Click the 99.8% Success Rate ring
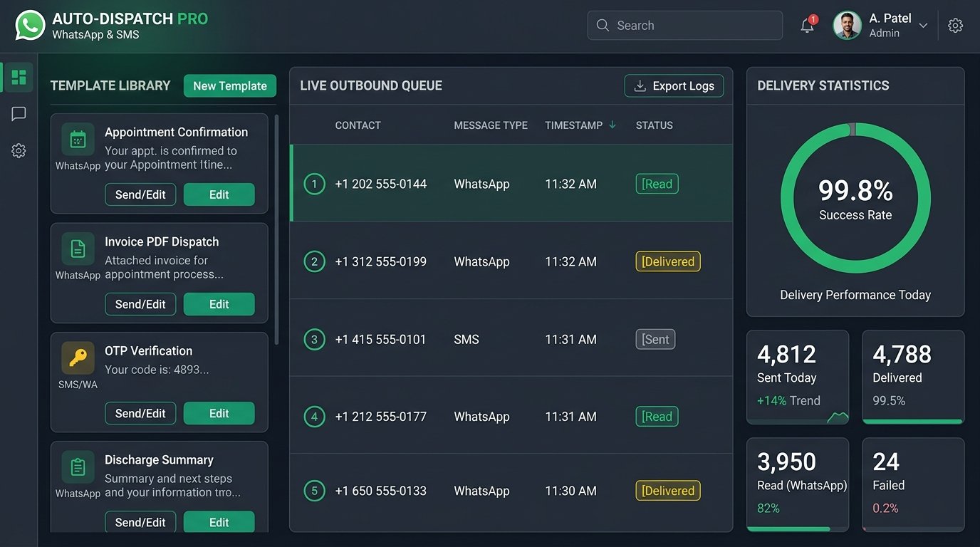 pos(855,198)
